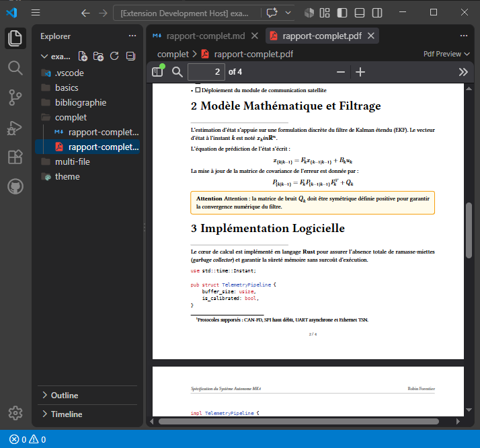Toggle the bottom panel visibility
This screenshot has height=448, width=480.
point(360,13)
